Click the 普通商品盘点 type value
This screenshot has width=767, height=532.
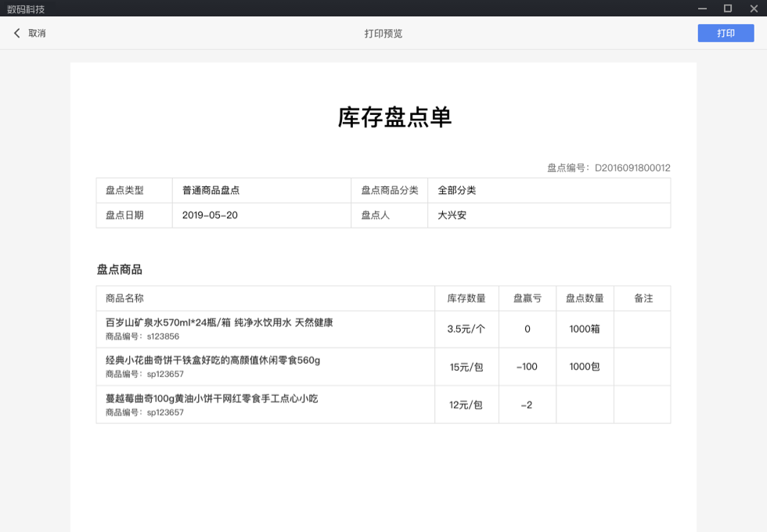click(x=211, y=190)
